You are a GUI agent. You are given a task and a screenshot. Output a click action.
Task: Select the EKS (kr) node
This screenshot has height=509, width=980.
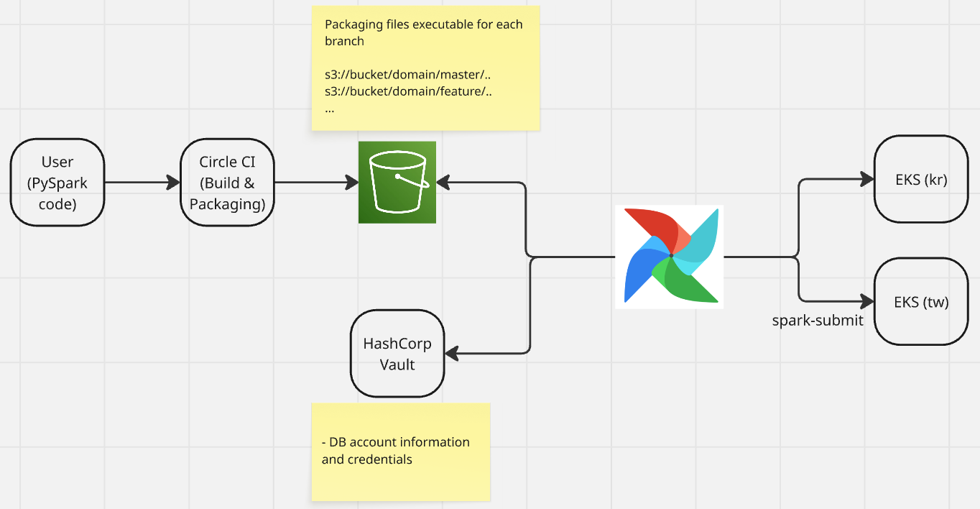[921, 180]
